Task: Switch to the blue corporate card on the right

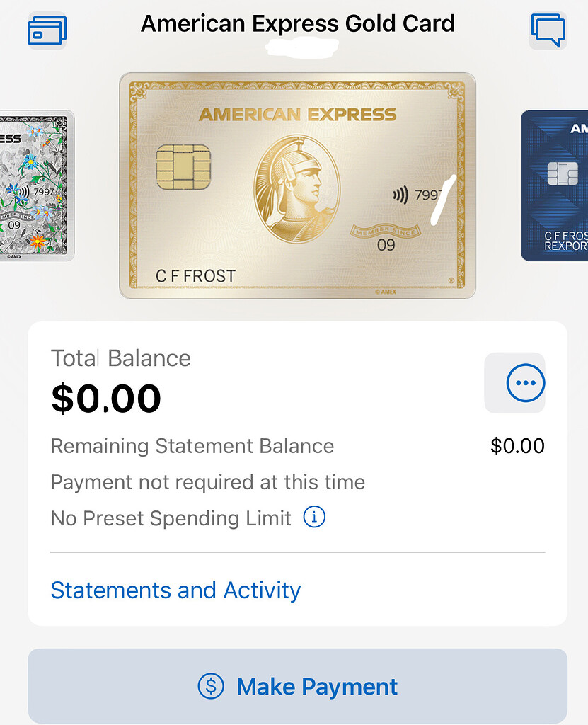Action: [x=555, y=184]
